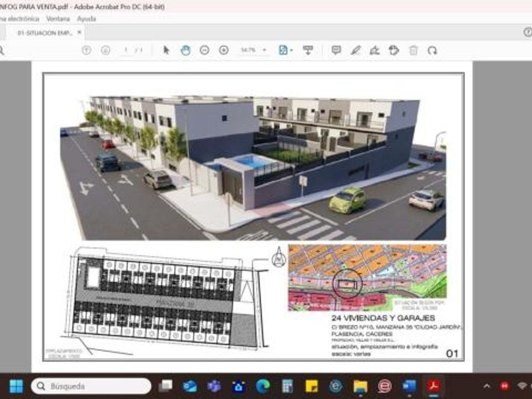Click the rotate page icon
Screen dimensions: 532x399
[432, 50]
